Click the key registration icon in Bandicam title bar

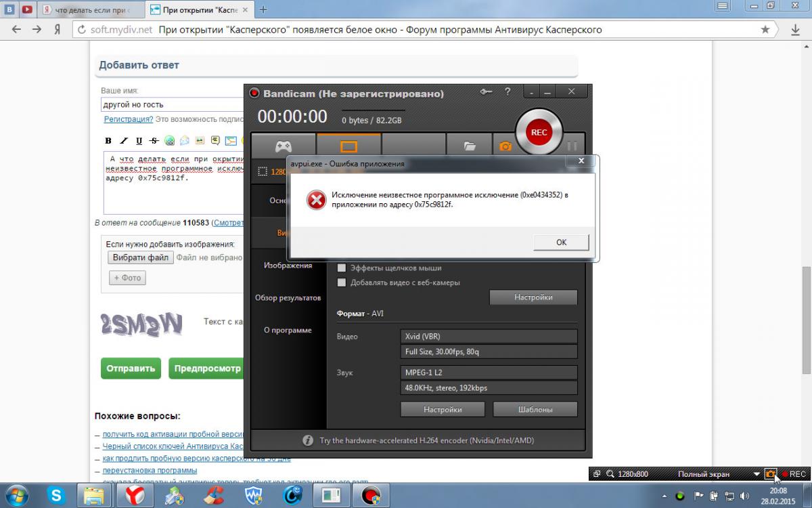click(486, 92)
